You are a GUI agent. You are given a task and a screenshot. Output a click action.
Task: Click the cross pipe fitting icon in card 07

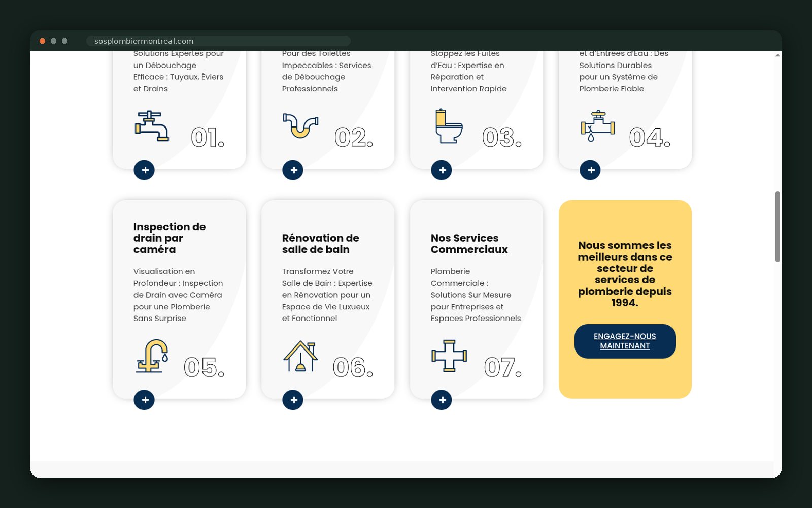click(449, 356)
